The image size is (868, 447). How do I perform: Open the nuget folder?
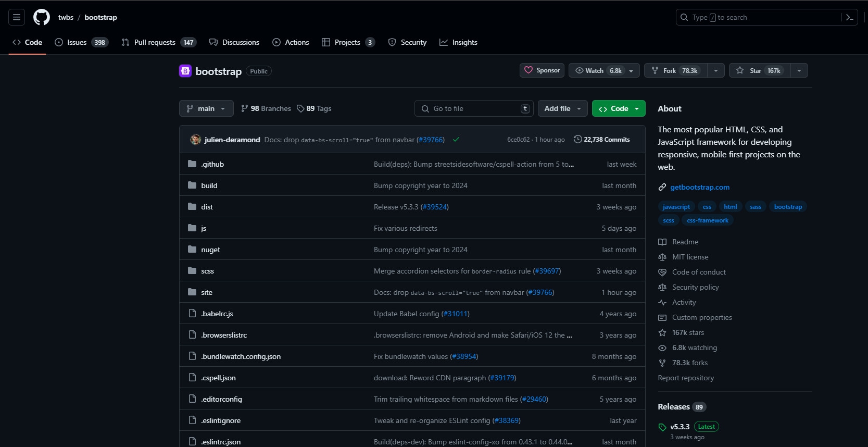pyautogui.click(x=210, y=250)
